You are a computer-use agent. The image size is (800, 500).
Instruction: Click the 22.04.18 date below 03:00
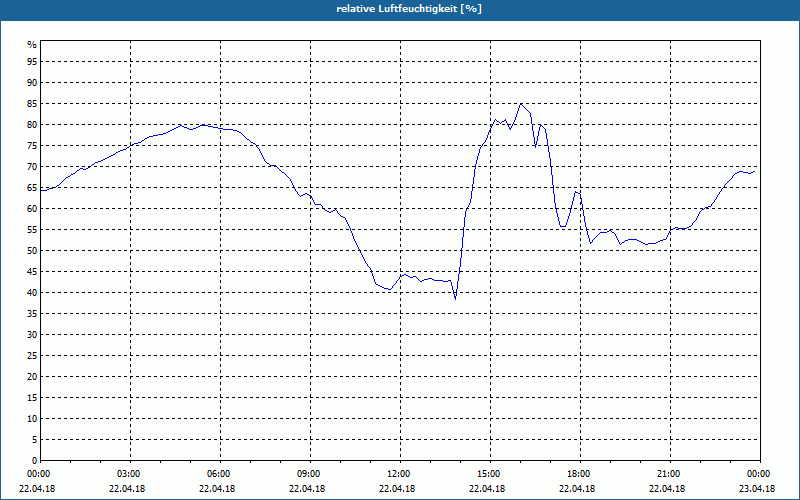click(x=128, y=488)
